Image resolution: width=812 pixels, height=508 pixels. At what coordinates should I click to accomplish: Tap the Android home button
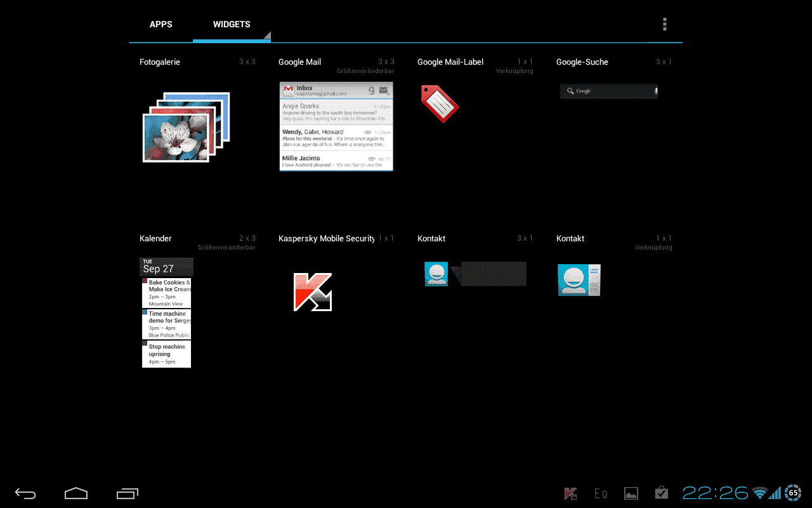click(76, 493)
